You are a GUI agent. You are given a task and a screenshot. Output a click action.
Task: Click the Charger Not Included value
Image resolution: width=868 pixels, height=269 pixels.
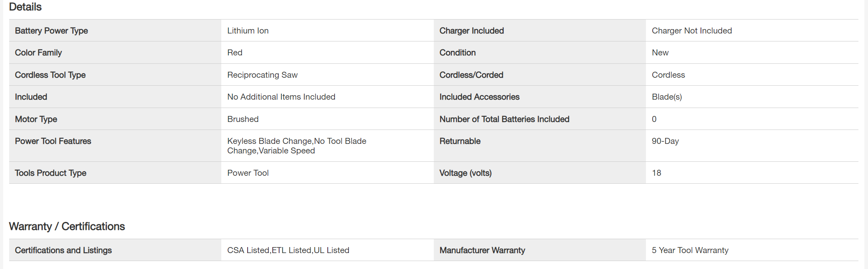coord(691,31)
